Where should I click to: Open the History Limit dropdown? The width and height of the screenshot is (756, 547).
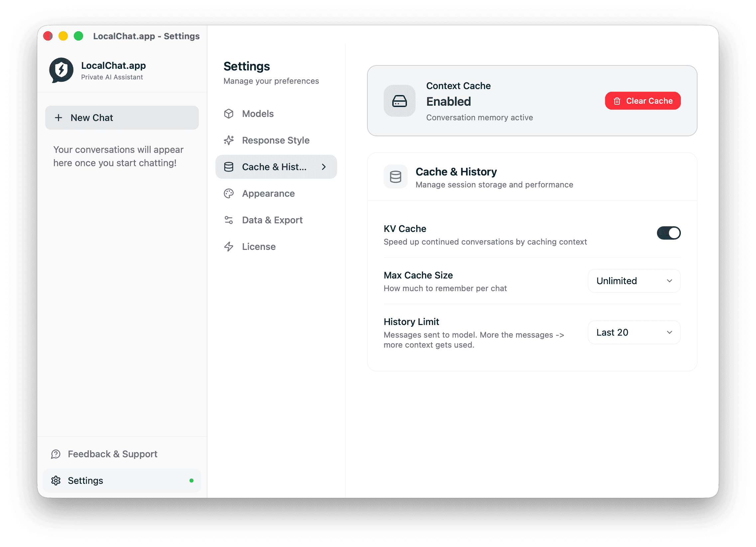[x=634, y=332]
